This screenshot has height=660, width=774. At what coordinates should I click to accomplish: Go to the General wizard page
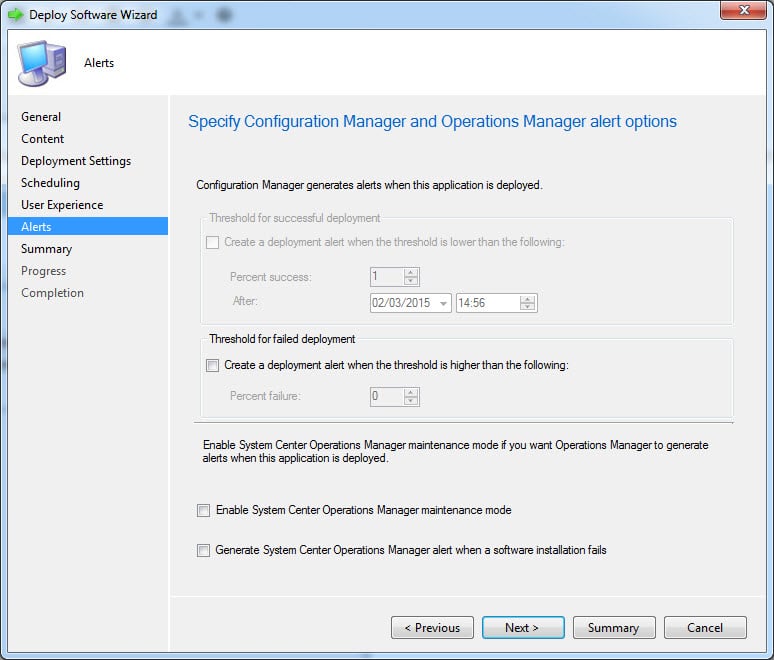point(41,117)
